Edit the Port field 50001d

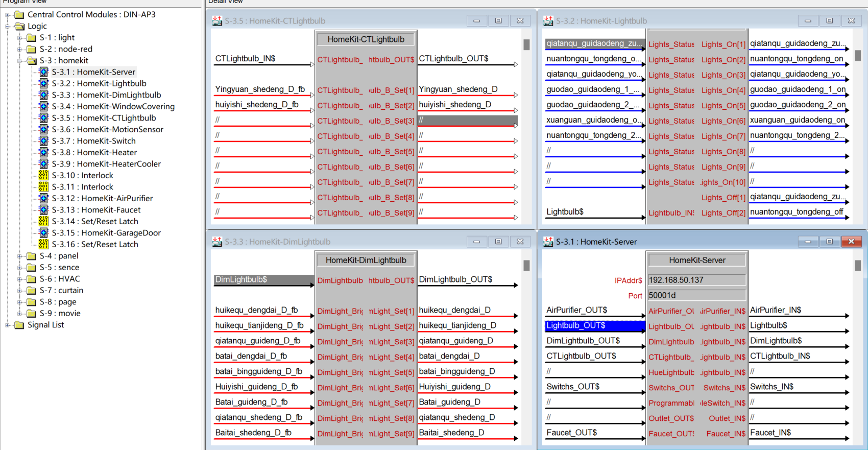(x=697, y=295)
